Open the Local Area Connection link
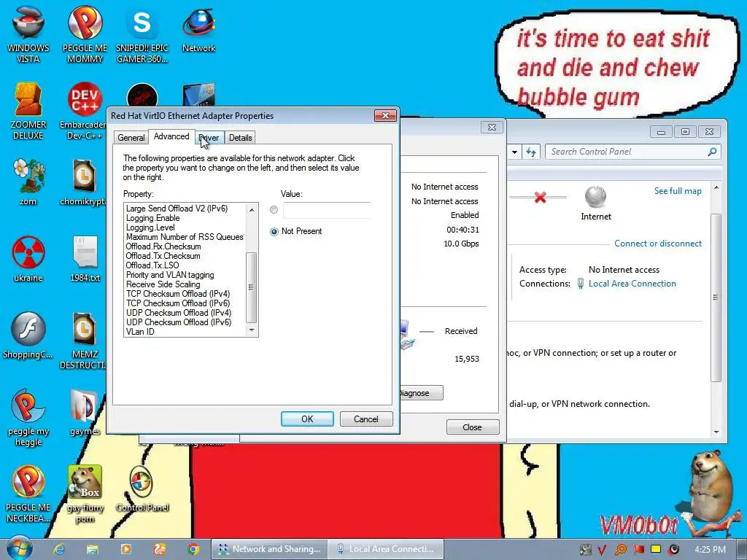Screen dimensions: 747x560 (x=632, y=284)
